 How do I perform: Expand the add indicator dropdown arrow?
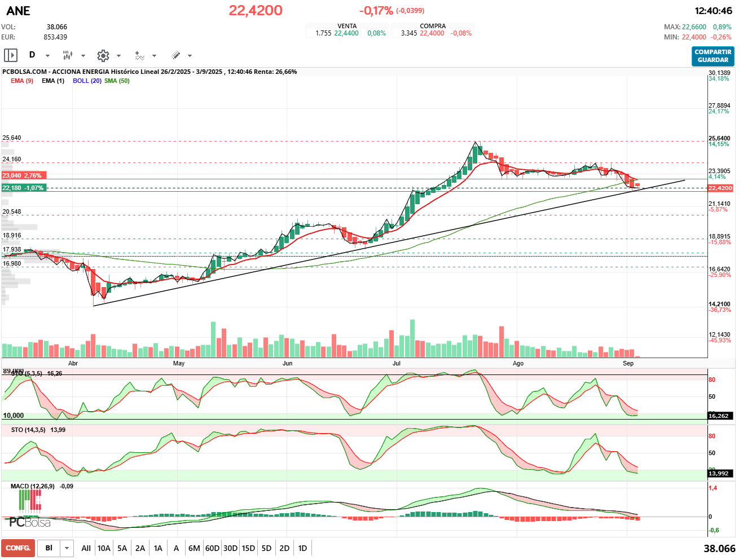click(154, 56)
